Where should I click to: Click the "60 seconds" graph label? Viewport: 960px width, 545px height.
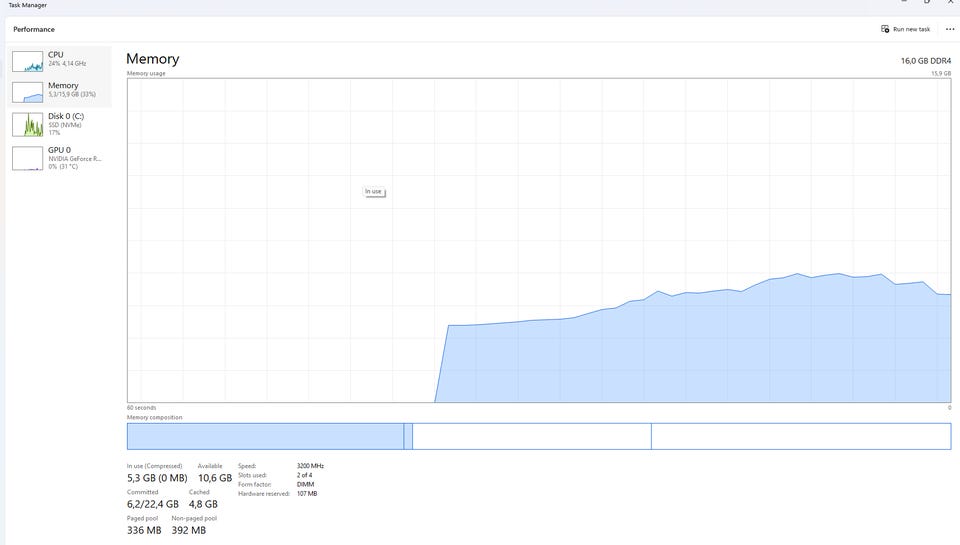coord(141,408)
